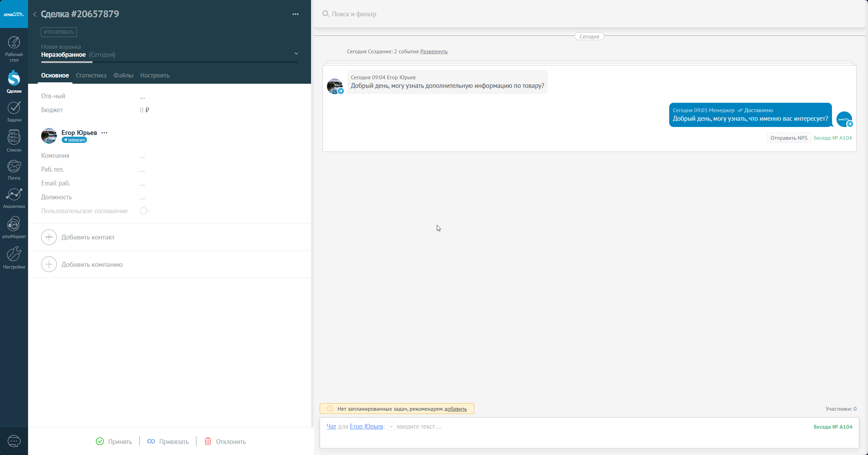Open the amoМаркет marketplace icon

click(14, 227)
